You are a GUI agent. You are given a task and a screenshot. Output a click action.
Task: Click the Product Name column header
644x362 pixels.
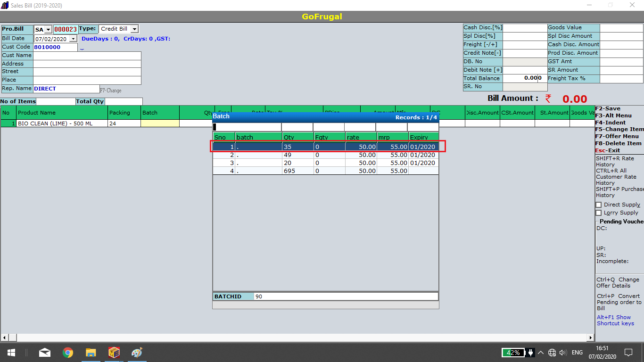[x=62, y=113]
